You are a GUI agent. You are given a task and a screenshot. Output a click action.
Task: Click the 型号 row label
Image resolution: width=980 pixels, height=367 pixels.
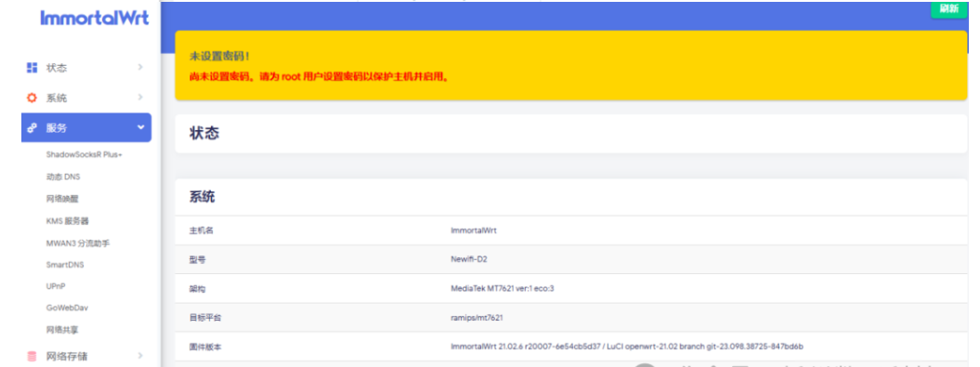[x=198, y=259]
